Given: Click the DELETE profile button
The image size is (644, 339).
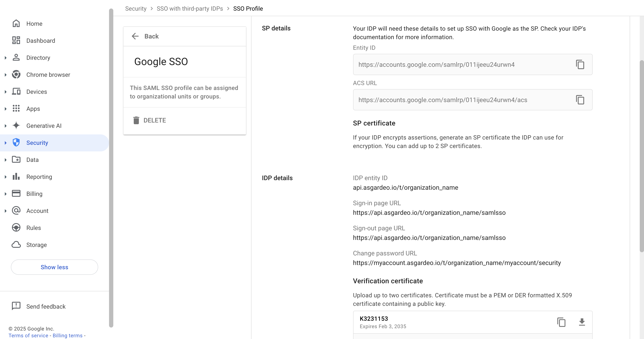Looking at the screenshot, I should pyautogui.click(x=149, y=120).
